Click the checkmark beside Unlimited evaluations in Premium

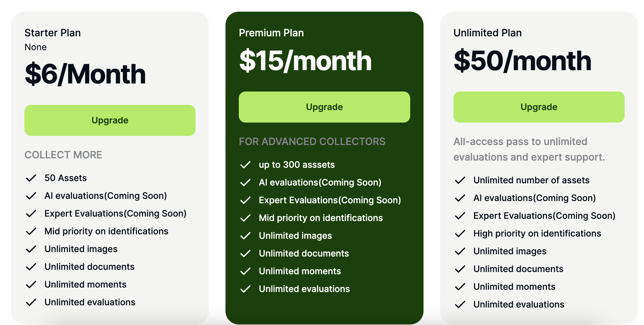coord(245,289)
